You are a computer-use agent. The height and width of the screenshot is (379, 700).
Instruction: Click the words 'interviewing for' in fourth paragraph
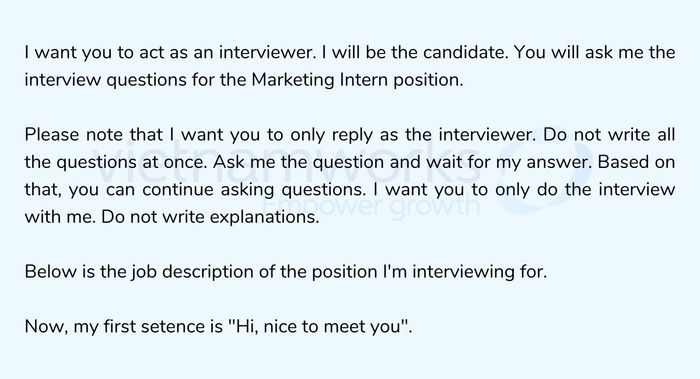(479, 272)
